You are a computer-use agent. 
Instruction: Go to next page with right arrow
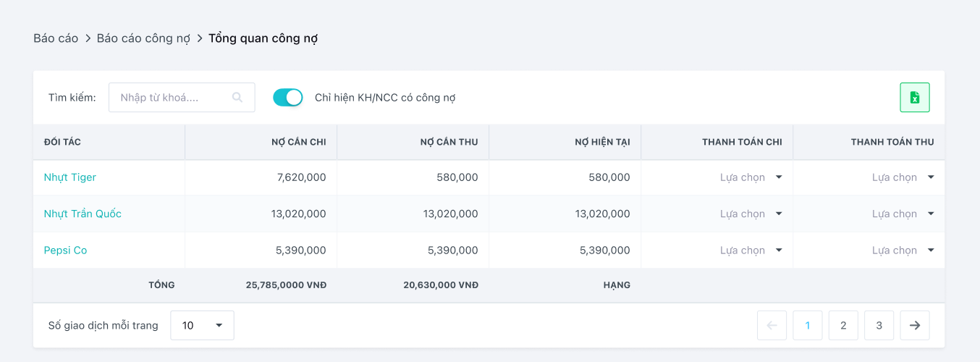coord(915,325)
